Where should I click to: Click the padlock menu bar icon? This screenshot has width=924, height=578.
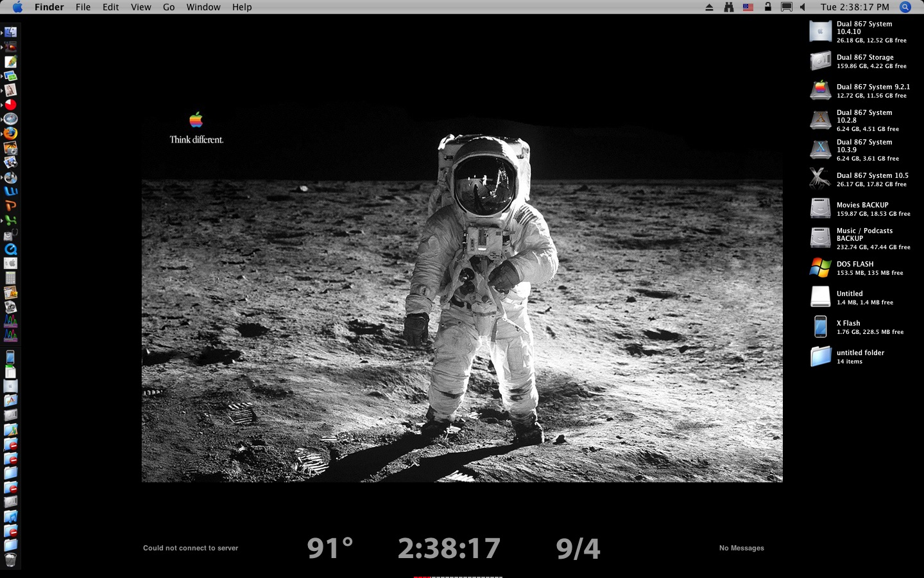click(767, 7)
